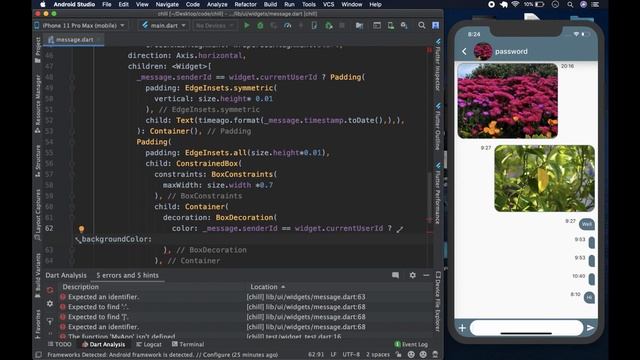The width and height of the screenshot is (640, 360).
Task: Tap the pink flowers photo message
Action: (x=507, y=101)
